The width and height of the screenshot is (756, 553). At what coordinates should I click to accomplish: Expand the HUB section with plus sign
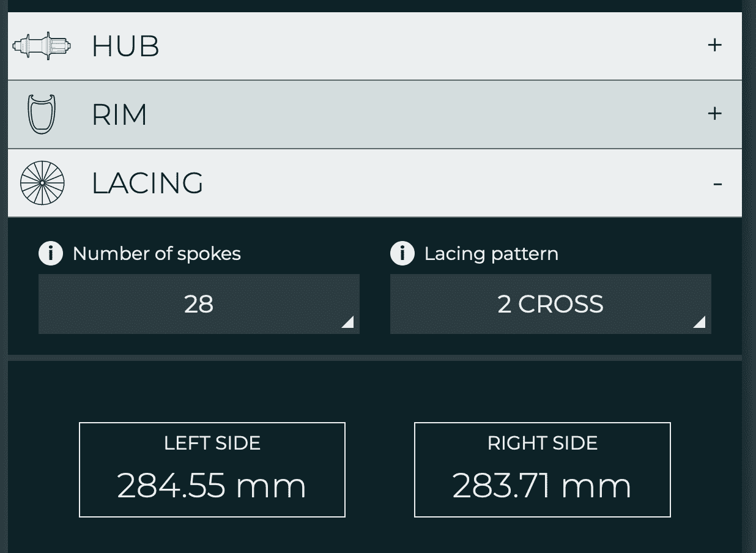714,45
